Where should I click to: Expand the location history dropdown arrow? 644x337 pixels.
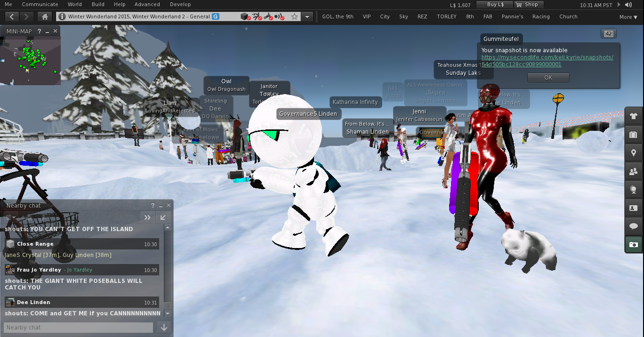click(307, 16)
